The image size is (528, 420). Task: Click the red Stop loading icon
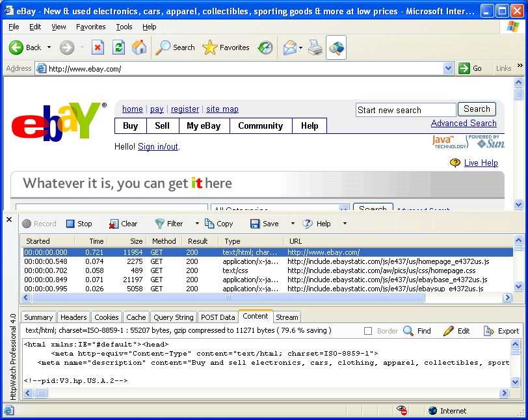(x=98, y=47)
